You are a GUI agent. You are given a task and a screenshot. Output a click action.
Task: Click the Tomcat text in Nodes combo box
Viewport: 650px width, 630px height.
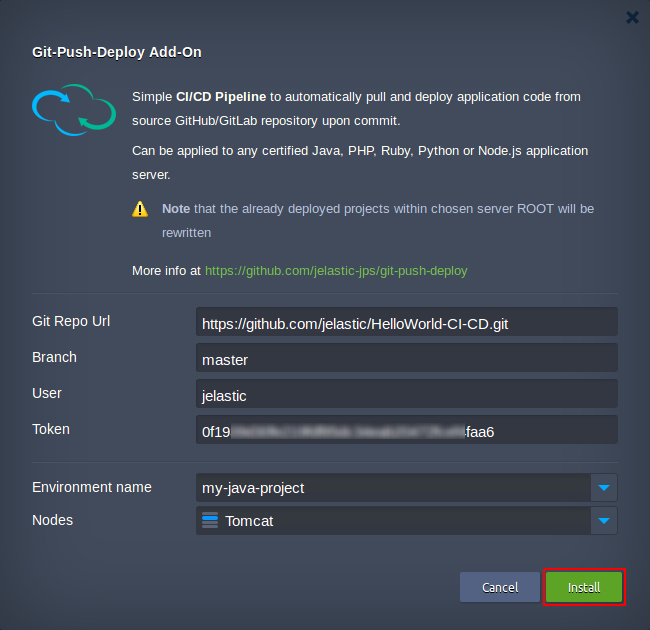249,520
